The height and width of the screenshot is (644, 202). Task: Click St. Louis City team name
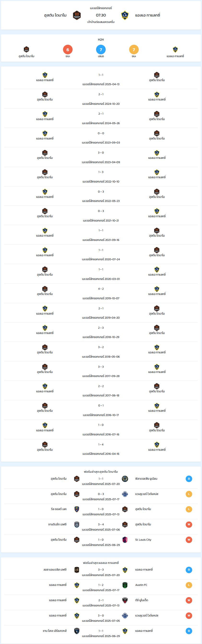click(143, 540)
